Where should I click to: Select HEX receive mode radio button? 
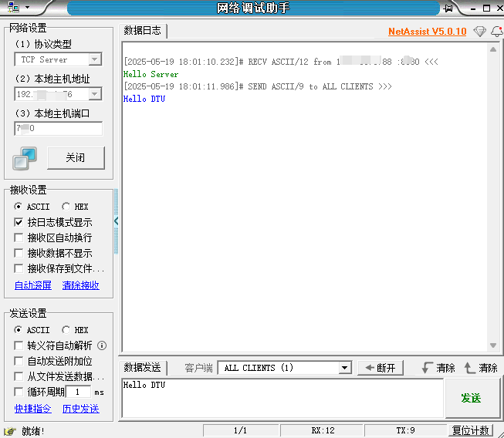[66, 207]
